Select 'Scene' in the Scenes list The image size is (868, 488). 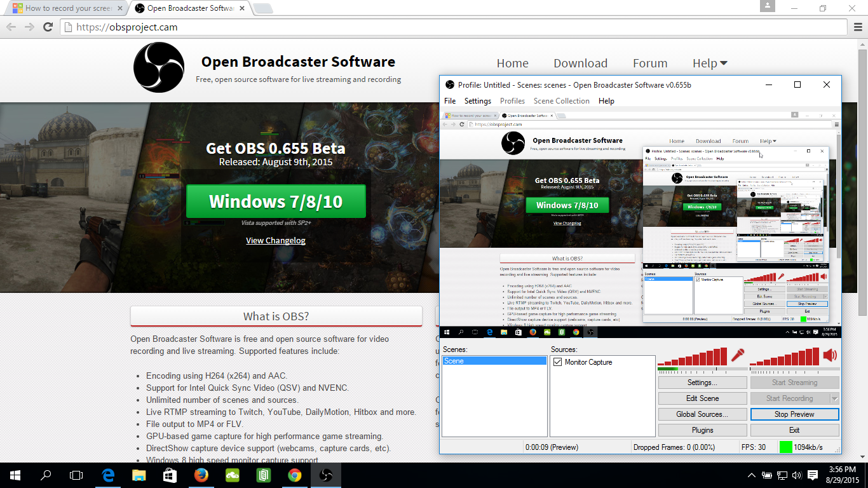(494, 361)
